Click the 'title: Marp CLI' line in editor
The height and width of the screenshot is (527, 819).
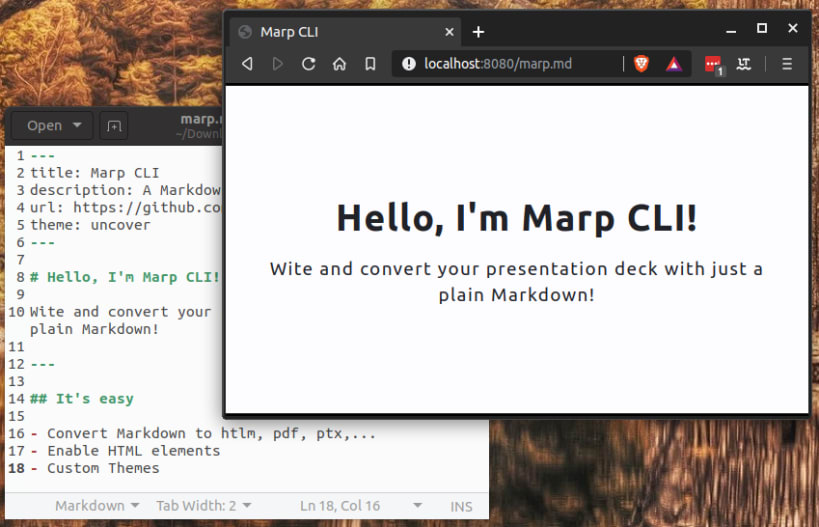coord(95,173)
